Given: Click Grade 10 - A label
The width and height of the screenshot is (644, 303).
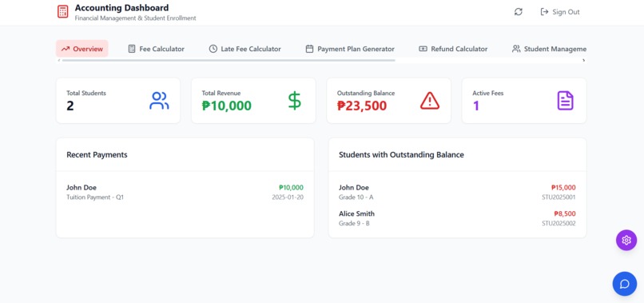Looking at the screenshot, I should coord(356,197).
